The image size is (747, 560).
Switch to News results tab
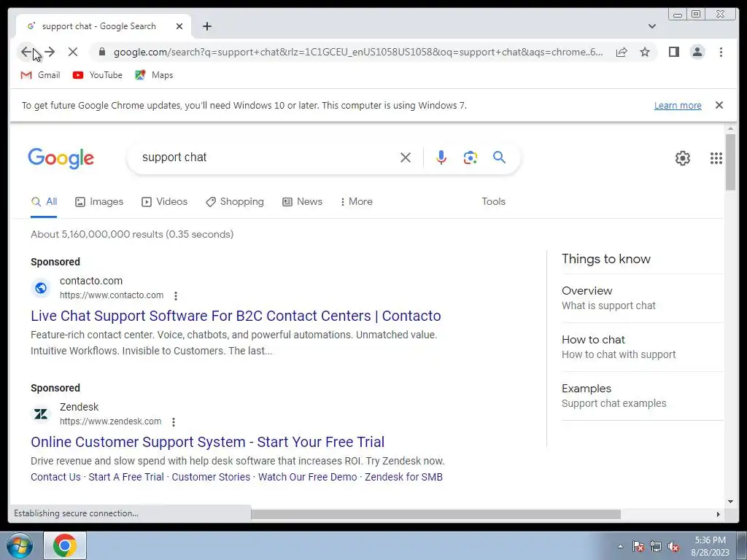(x=302, y=202)
